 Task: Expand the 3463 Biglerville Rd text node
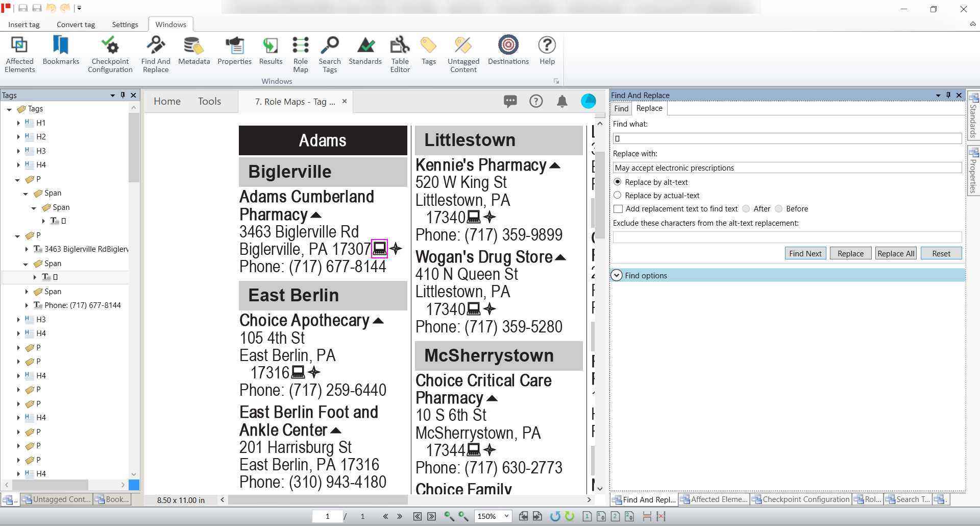27,249
